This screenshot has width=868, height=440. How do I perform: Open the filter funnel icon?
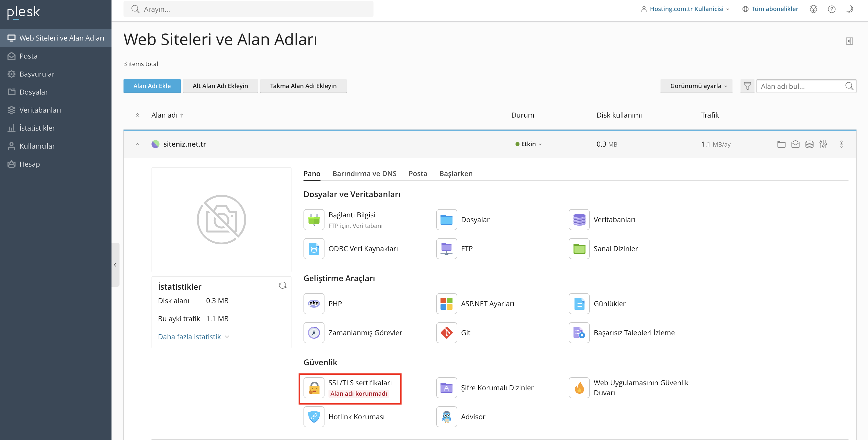(x=747, y=86)
